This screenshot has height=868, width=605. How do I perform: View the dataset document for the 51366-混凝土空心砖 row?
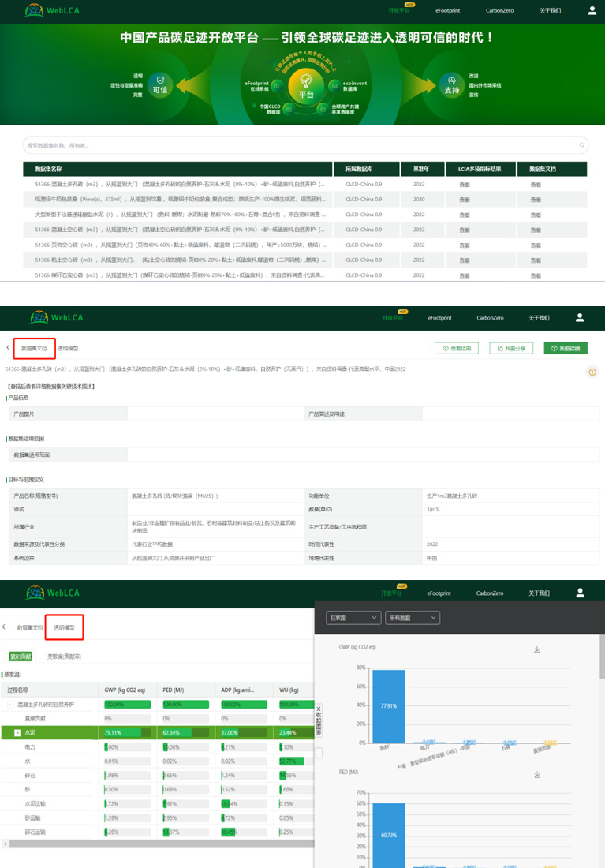[x=536, y=230]
